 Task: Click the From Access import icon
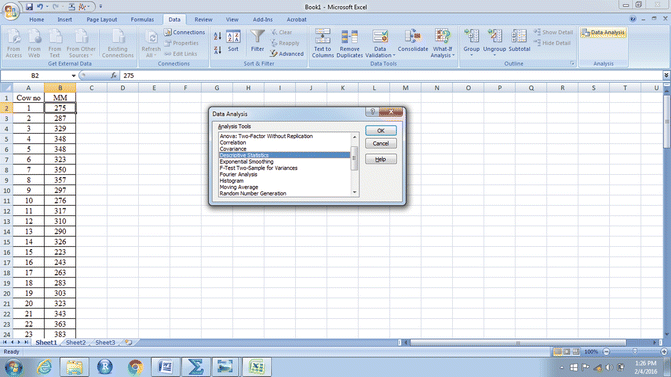click(x=14, y=43)
